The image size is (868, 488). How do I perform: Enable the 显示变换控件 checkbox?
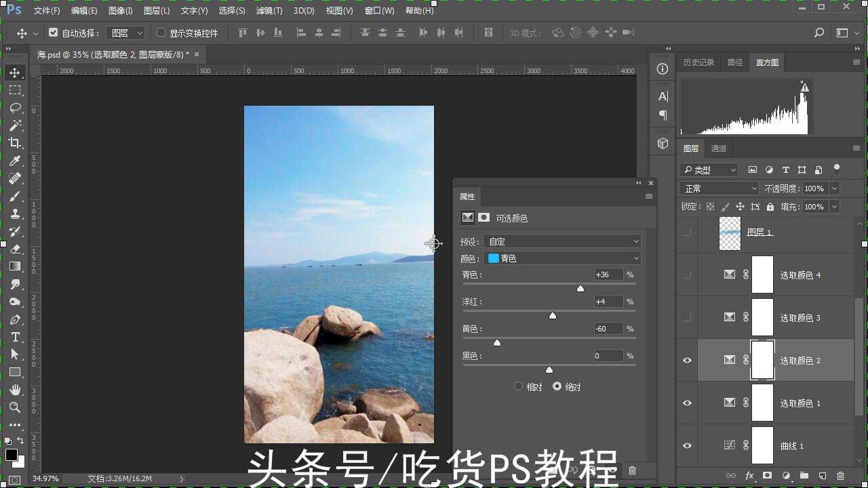(x=161, y=32)
